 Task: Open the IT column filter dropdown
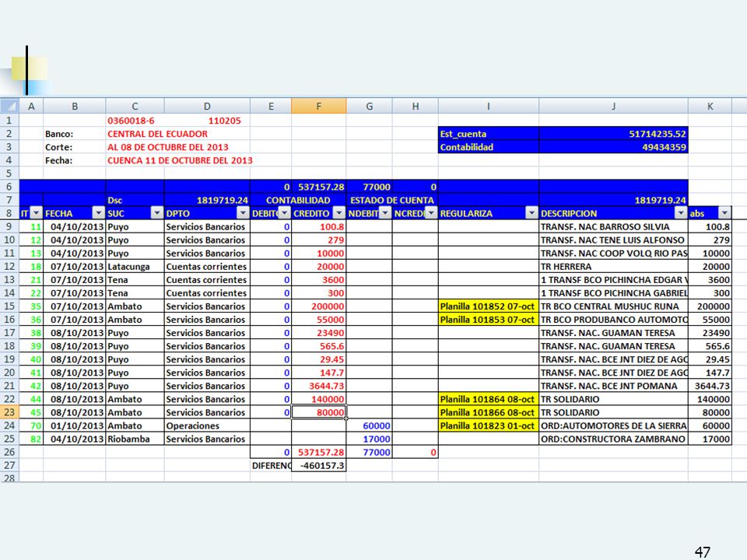[37, 213]
